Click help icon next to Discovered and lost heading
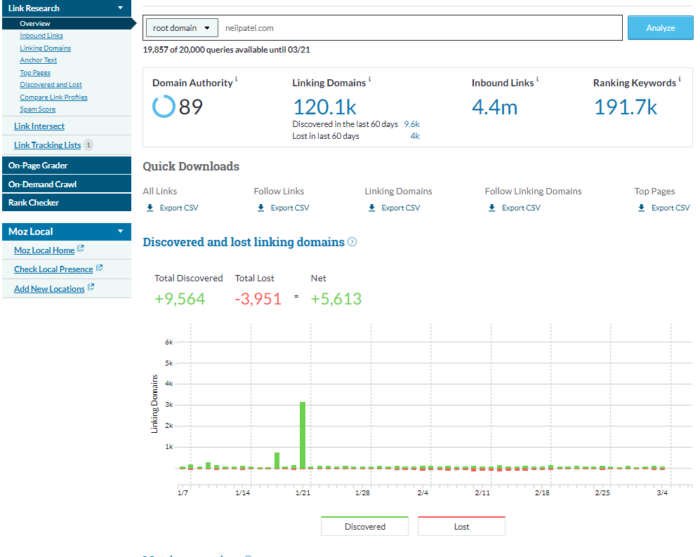Screen dimensions: 700x557 pos(352,242)
